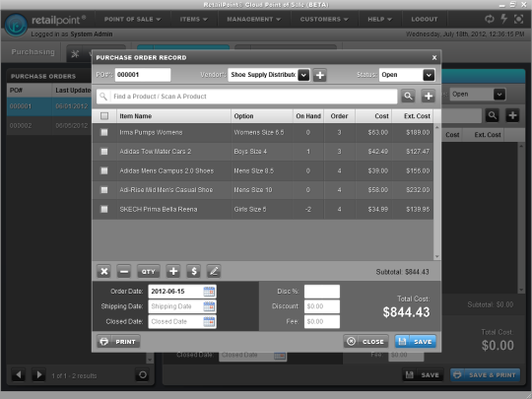
Task: Click the PO# input field
Action: (143, 75)
